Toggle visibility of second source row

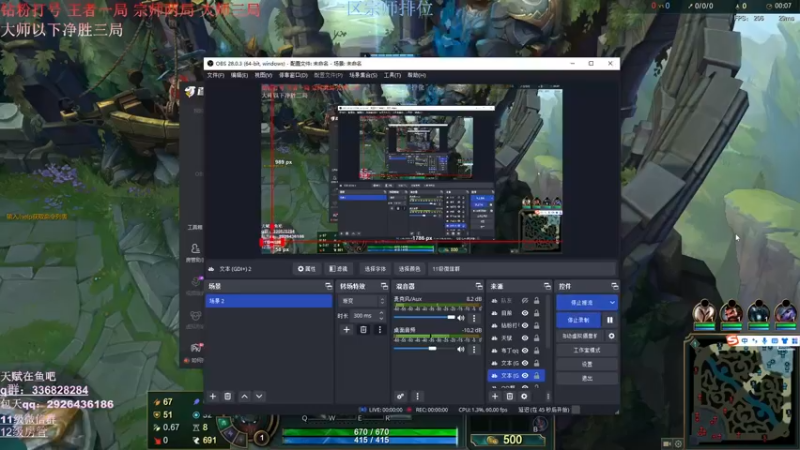click(x=525, y=313)
